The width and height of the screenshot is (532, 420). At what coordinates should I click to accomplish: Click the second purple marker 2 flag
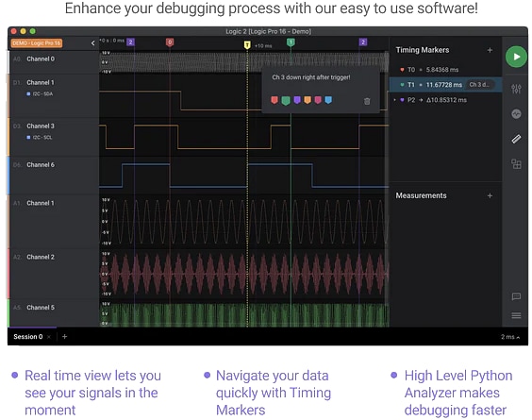click(x=363, y=42)
